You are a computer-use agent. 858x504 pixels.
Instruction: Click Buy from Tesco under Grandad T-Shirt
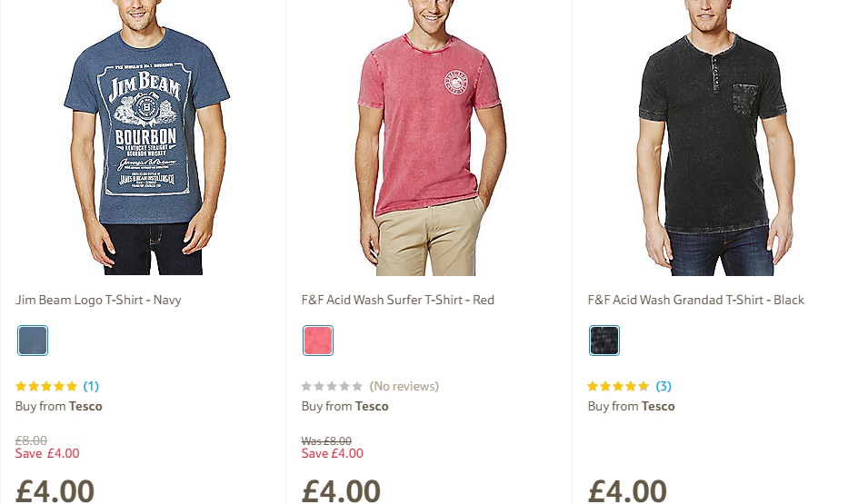coord(632,406)
